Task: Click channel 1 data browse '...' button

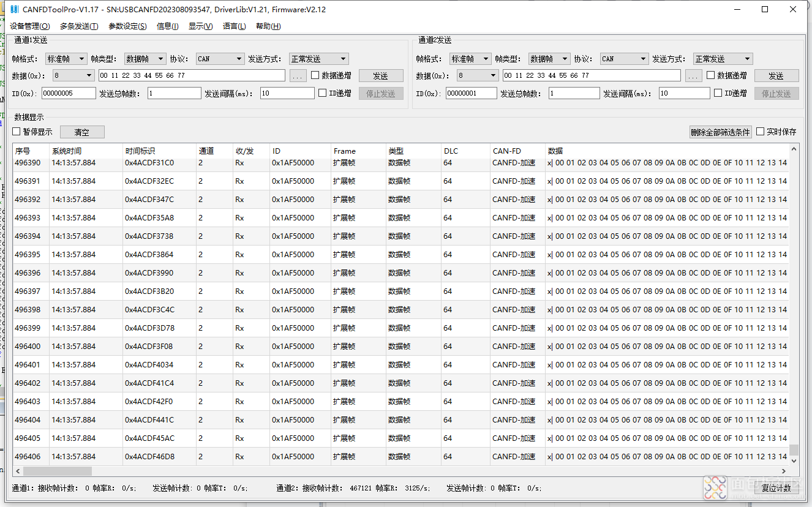Action: click(x=298, y=76)
